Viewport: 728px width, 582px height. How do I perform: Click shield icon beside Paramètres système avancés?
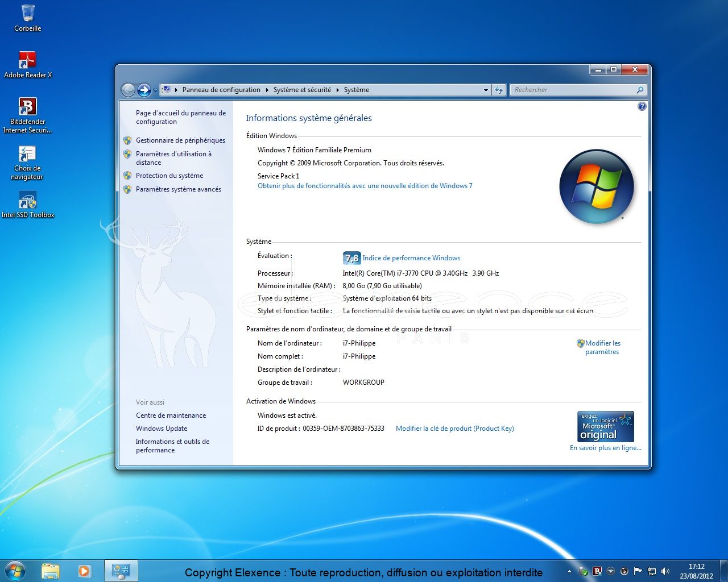[127, 189]
